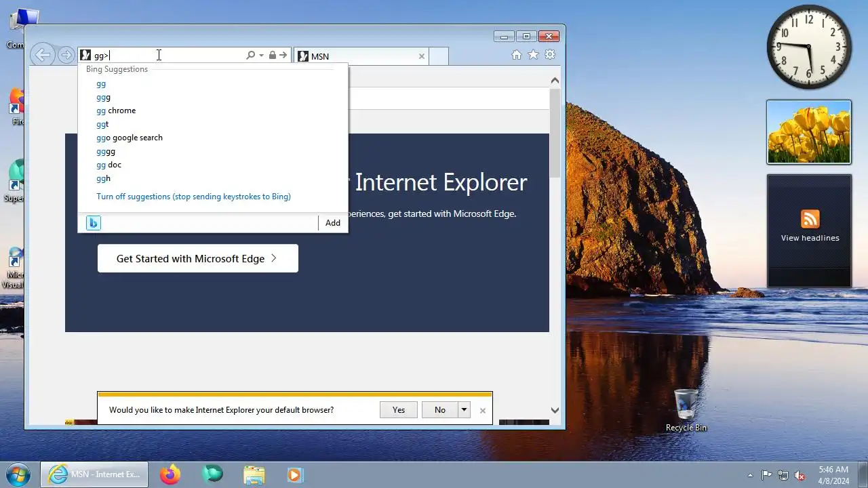Open the green bird app on taskbar
The width and height of the screenshot is (868, 488).
coord(212,474)
